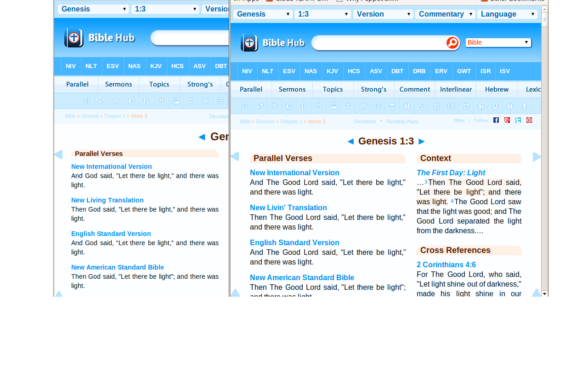Select NIV translation tab in right window
588x368 pixels.
click(247, 71)
